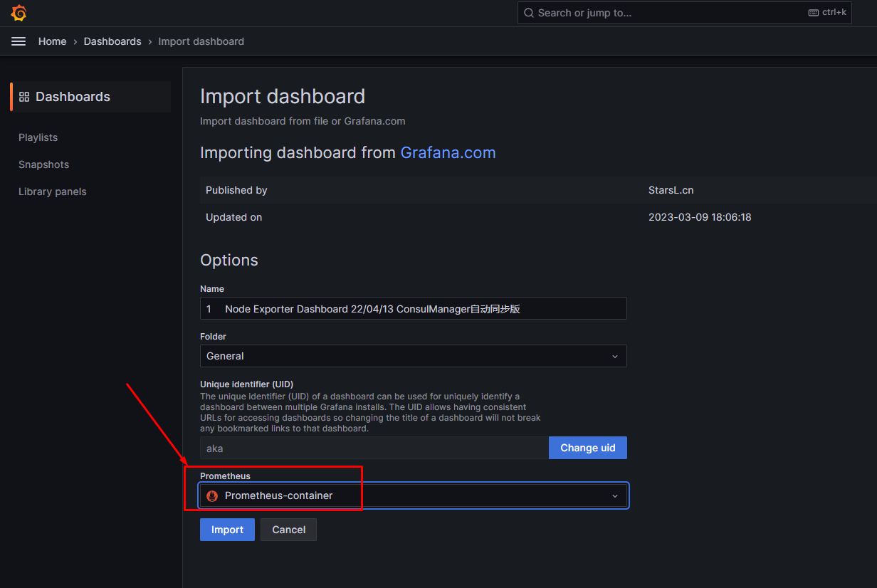877x588 pixels.
Task: Click the Grafana logo icon
Action: tap(19, 13)
